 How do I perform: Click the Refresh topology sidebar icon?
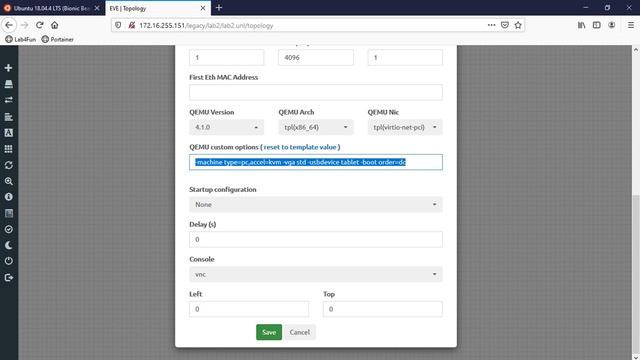[9, 165]
